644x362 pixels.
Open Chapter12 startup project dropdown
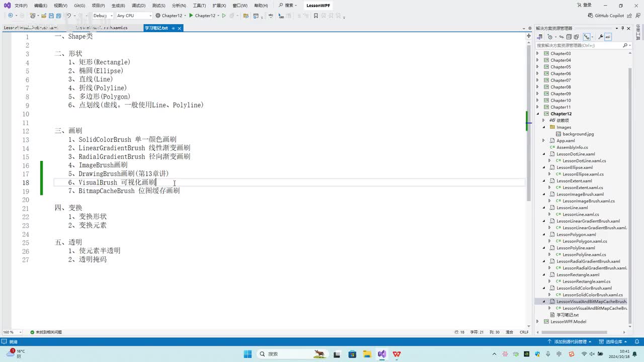click(171, 16)
